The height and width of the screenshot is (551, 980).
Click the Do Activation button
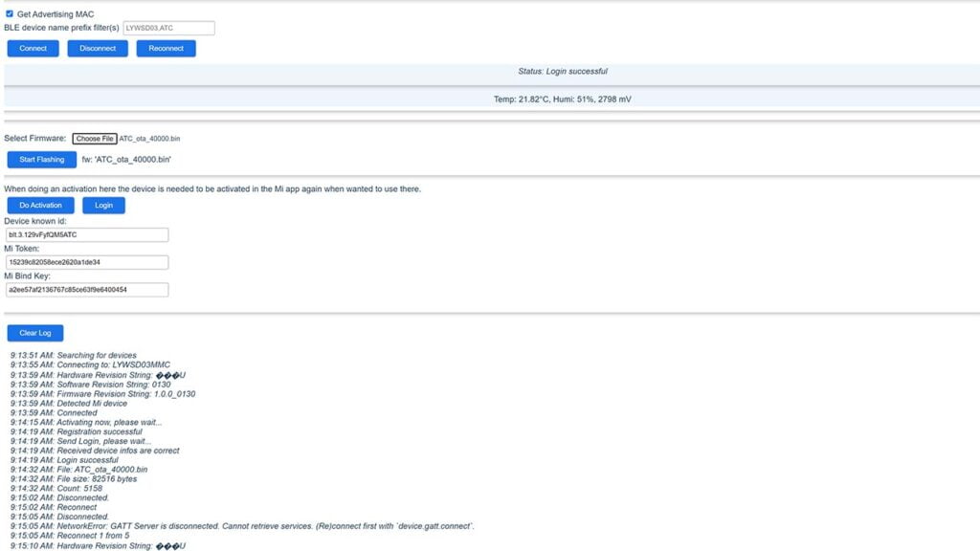pos(40,205)
